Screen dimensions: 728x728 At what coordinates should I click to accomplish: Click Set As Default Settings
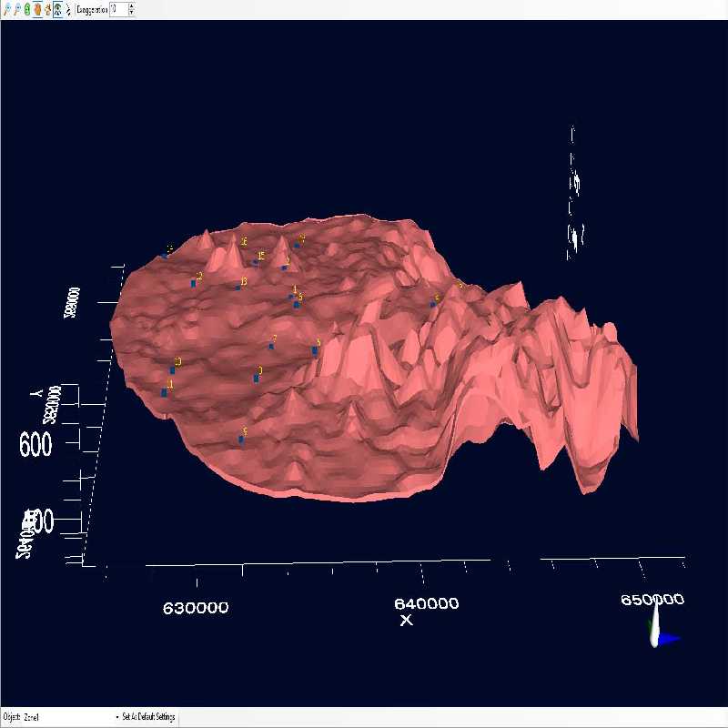(149, 718)
